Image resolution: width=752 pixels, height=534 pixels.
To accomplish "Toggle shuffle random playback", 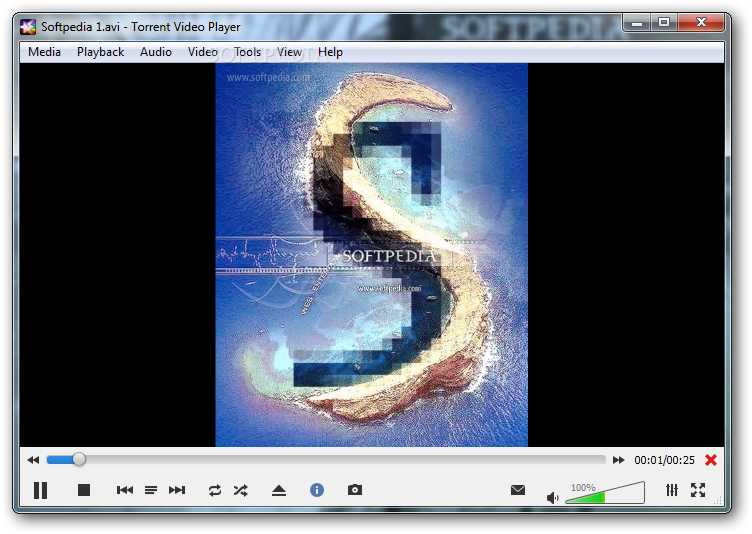I will [x=241, y=490].
